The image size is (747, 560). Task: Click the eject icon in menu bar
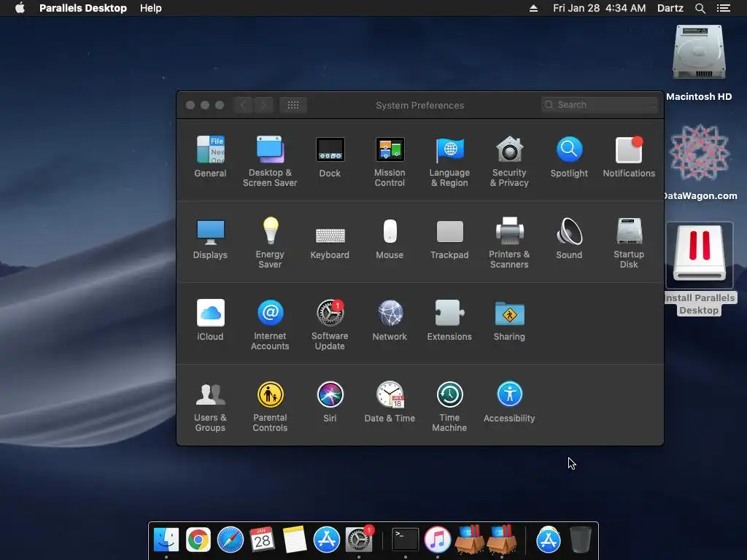(x=533, y=8)
